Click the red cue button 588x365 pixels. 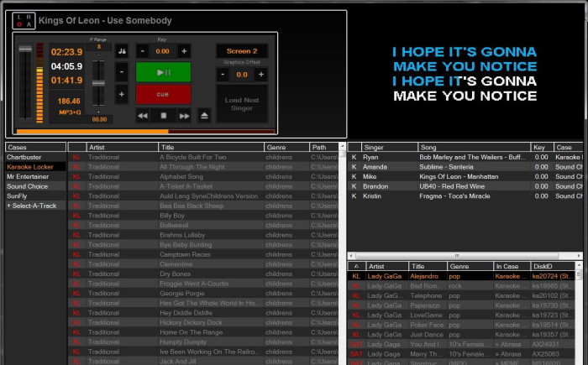pyautogui.click(x=163, y=94)
